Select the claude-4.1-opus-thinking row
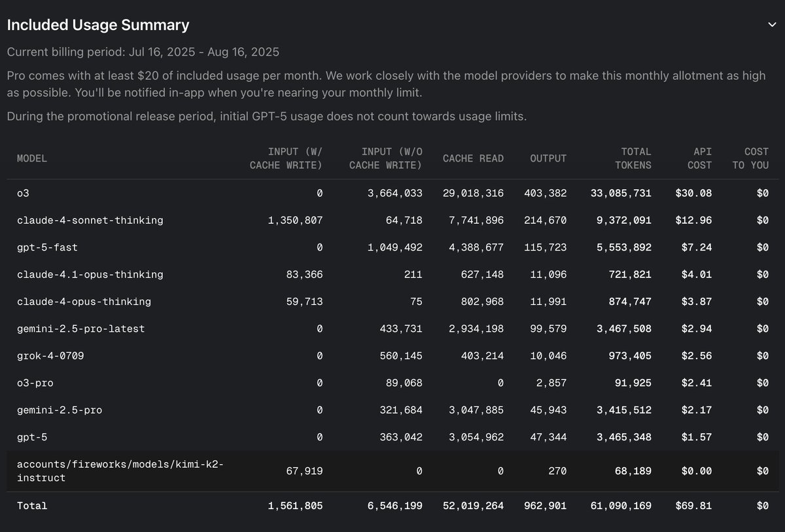This screenshot has height=532, width=785. [90, 274]
